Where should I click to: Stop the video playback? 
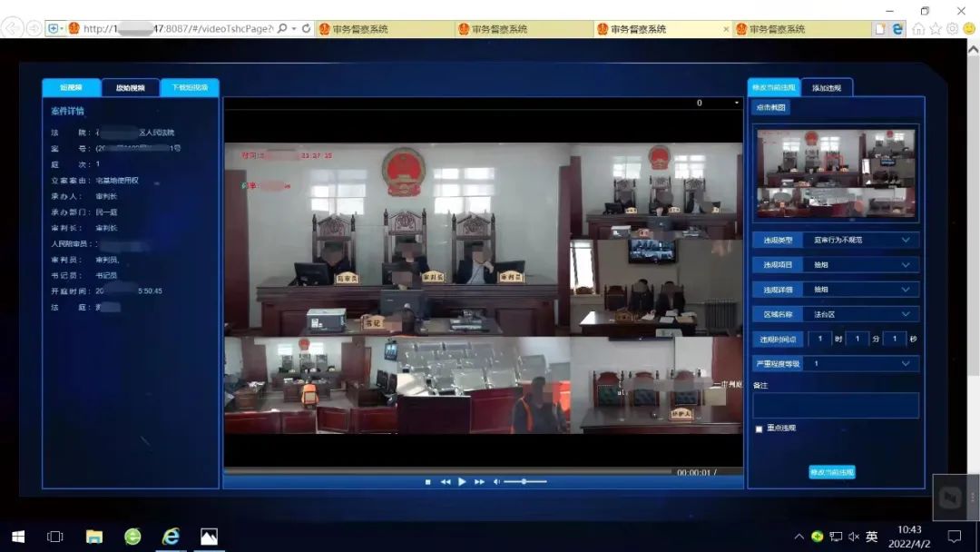pos(427,482)
